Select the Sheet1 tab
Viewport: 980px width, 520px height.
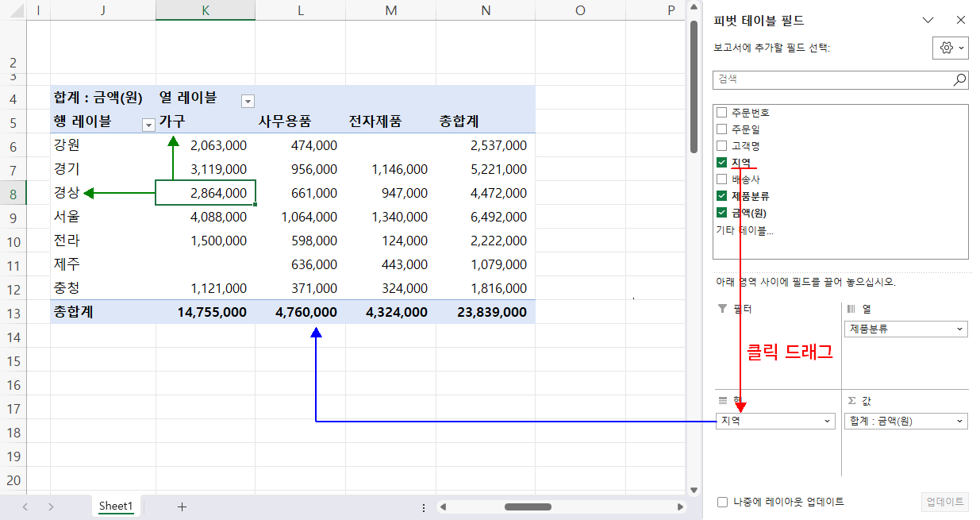tap(116, 506)
